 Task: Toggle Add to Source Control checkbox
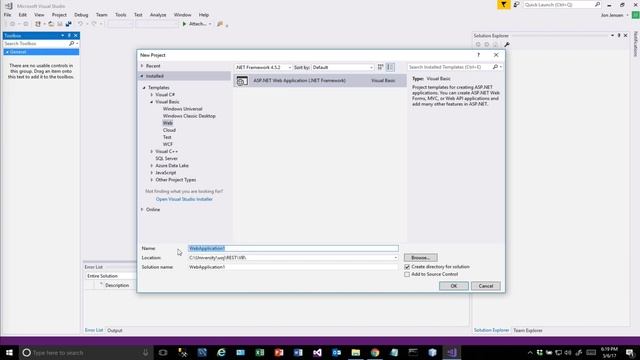coord(407,274)
